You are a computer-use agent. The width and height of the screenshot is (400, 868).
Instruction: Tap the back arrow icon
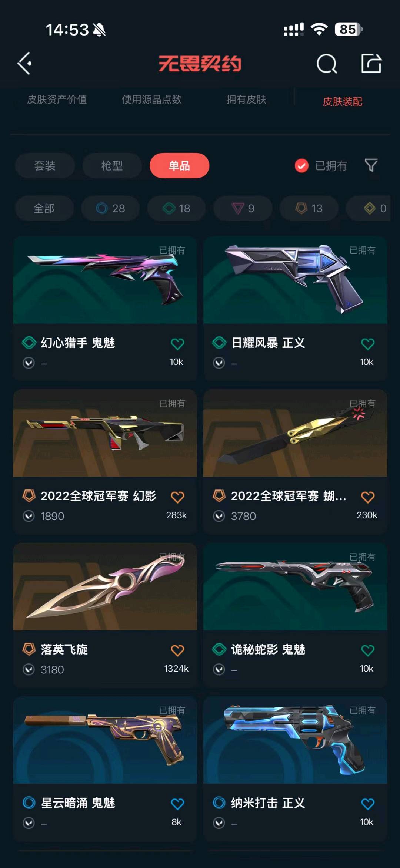(24, 63)
